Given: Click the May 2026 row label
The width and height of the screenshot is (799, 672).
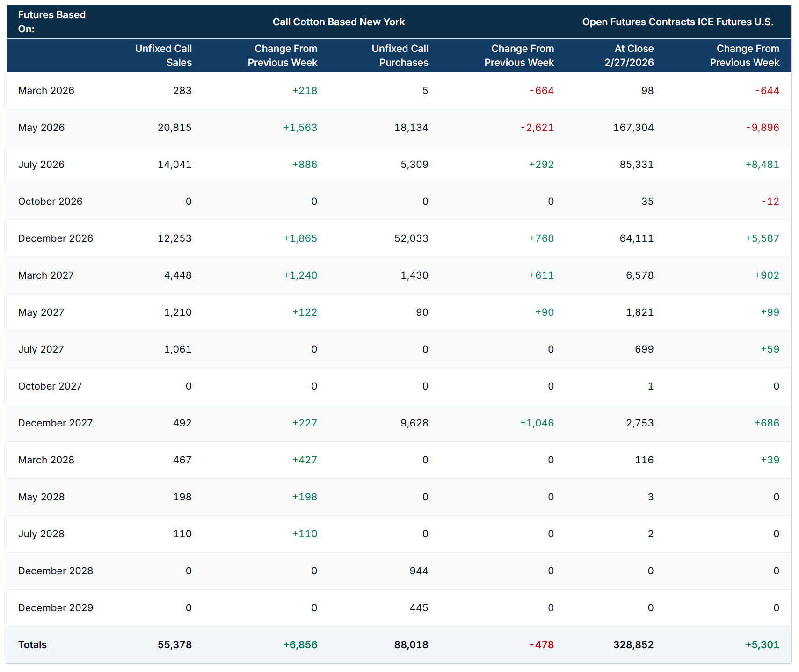Looking at the screenshot, I should tap(41, 128).
